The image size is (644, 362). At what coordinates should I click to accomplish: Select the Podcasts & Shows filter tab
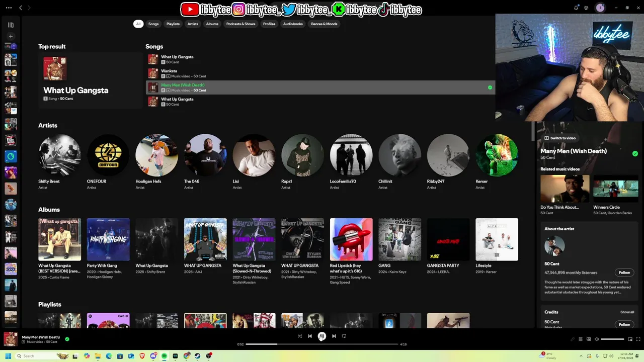[240, 24]
